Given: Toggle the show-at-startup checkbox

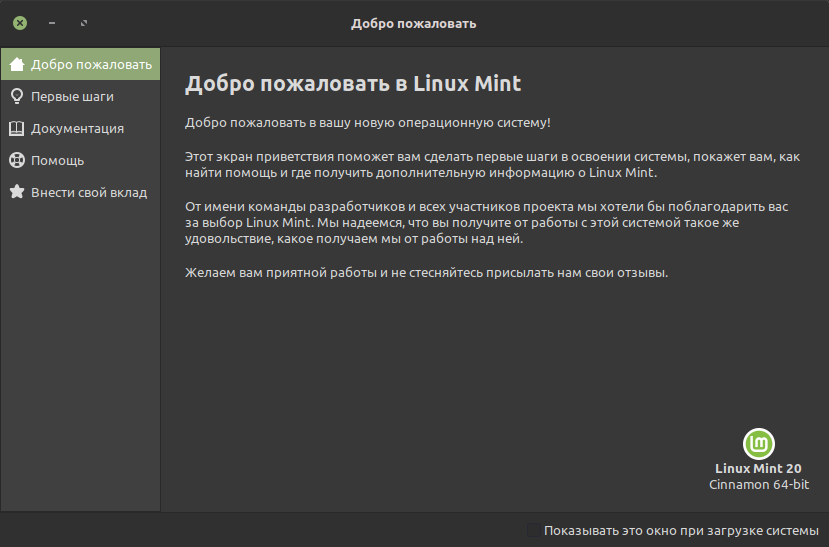Looking at the screenshot, I should 534,530.
